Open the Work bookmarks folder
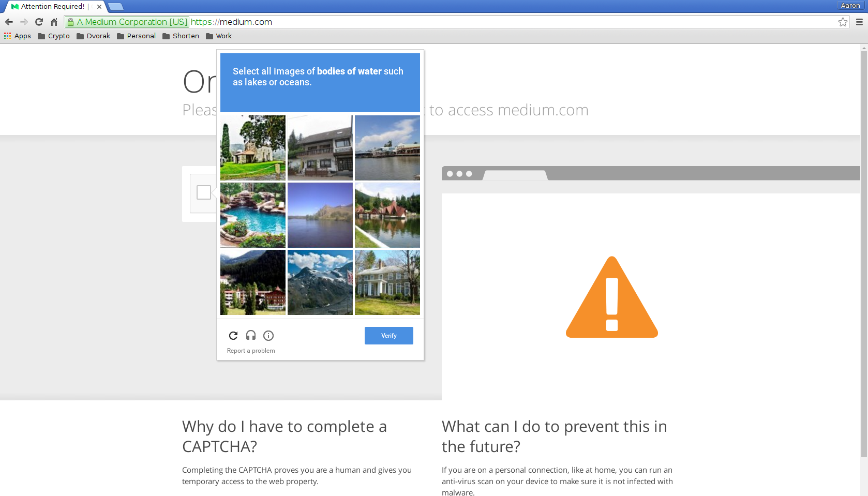 coord(219,36)
